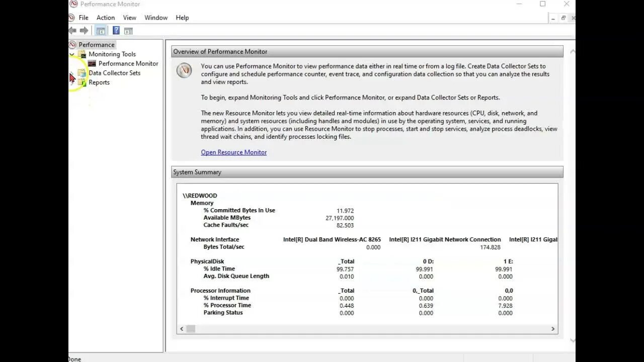Viewport: 644px width, 362px height.
Task: Restore down the inner console child window
Action: 563,18
